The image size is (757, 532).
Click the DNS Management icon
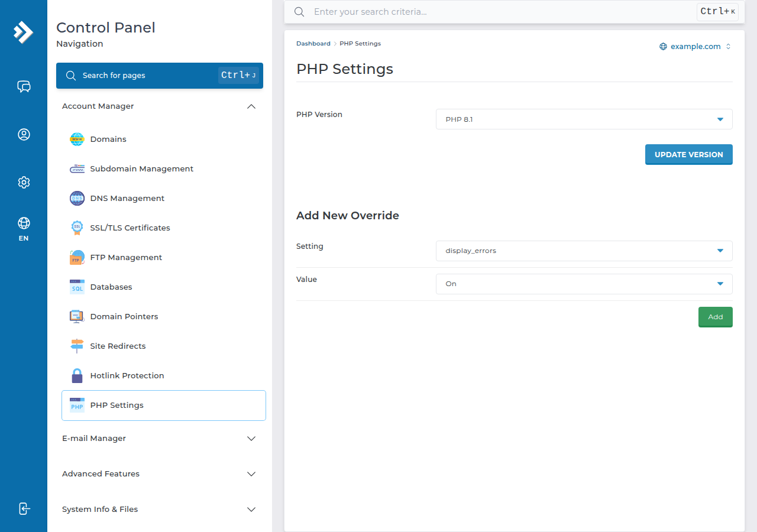(77, 199)
